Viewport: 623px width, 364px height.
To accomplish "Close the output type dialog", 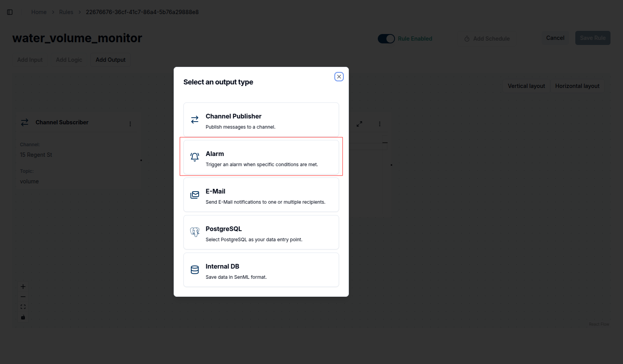I will (339, 77).
